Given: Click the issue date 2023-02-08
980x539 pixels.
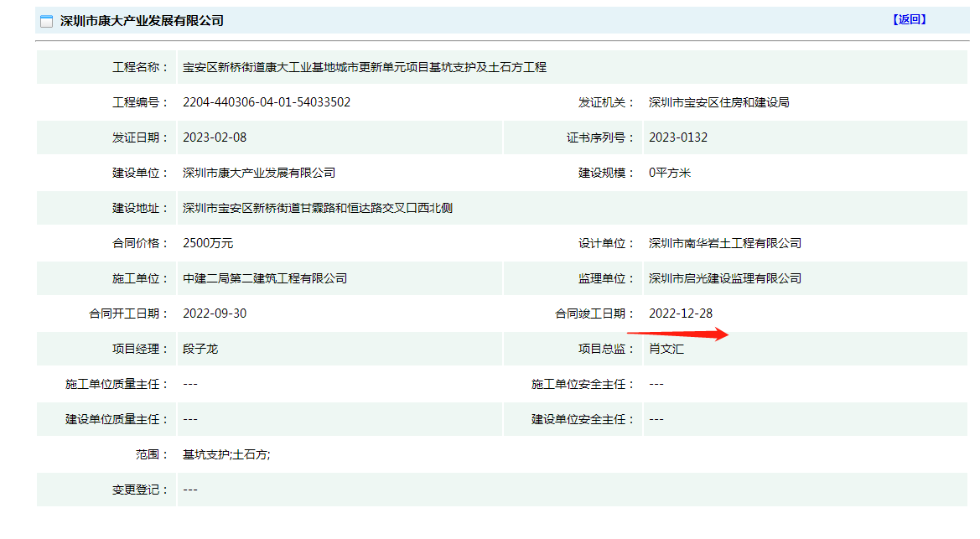Looking at the screenshot, I should pyautogui.click(x=215, y=137).
